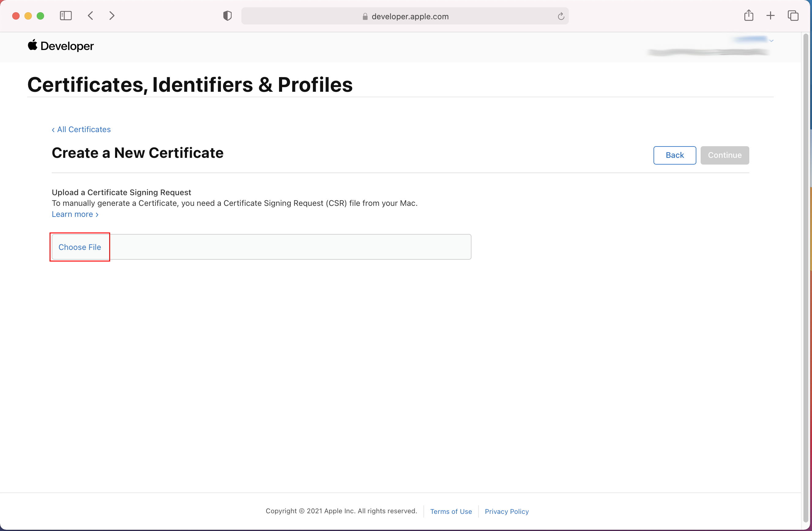
Task: Click the Apple Developer logo
Action: [x=61, y=46]
